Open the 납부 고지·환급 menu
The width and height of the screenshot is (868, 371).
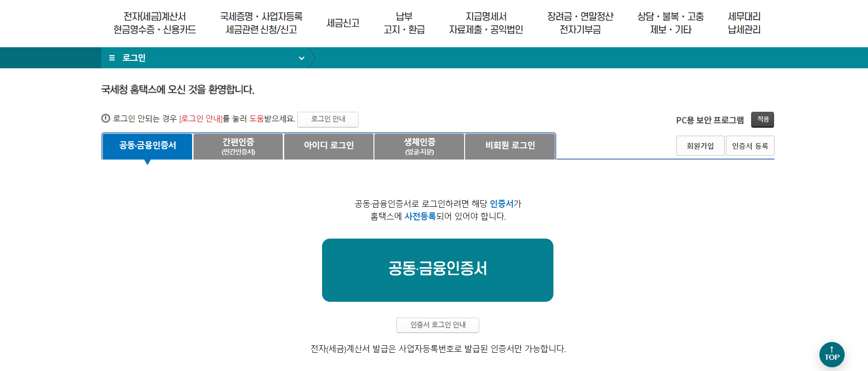pyautogui.click(x=404, y=23)
